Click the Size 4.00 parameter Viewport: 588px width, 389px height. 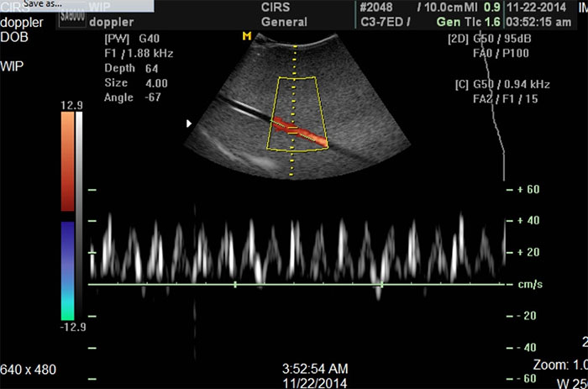coord(136,83)
